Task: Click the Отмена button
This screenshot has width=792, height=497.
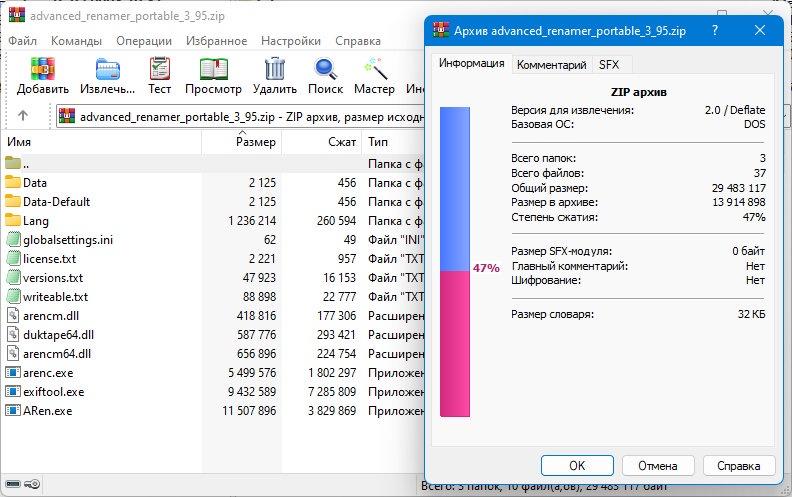Action: coord(658,466)
